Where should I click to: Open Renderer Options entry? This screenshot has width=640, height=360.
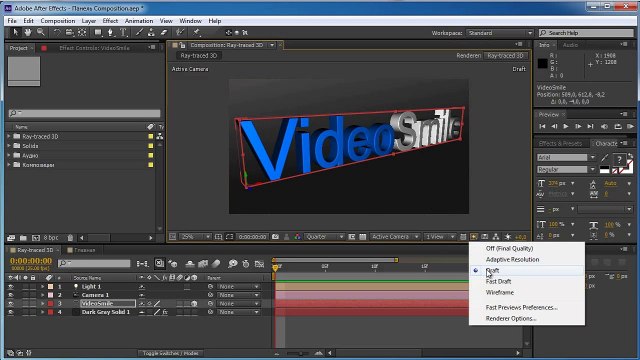[x=511, y=319]
